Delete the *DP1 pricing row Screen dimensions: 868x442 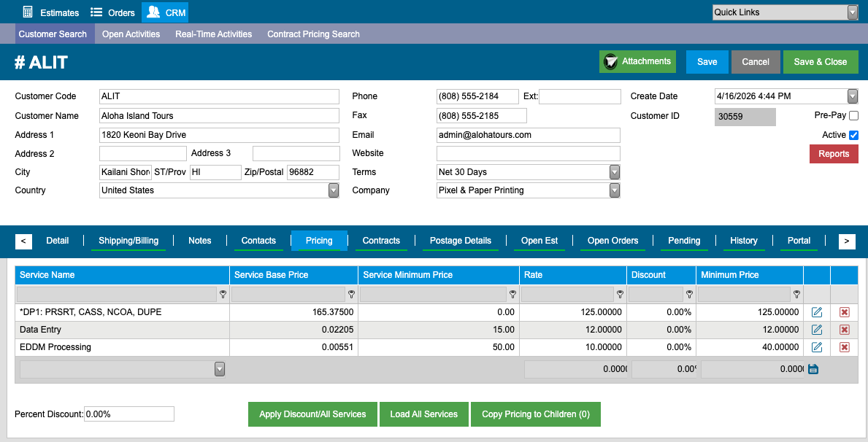(x=844, y=312)
